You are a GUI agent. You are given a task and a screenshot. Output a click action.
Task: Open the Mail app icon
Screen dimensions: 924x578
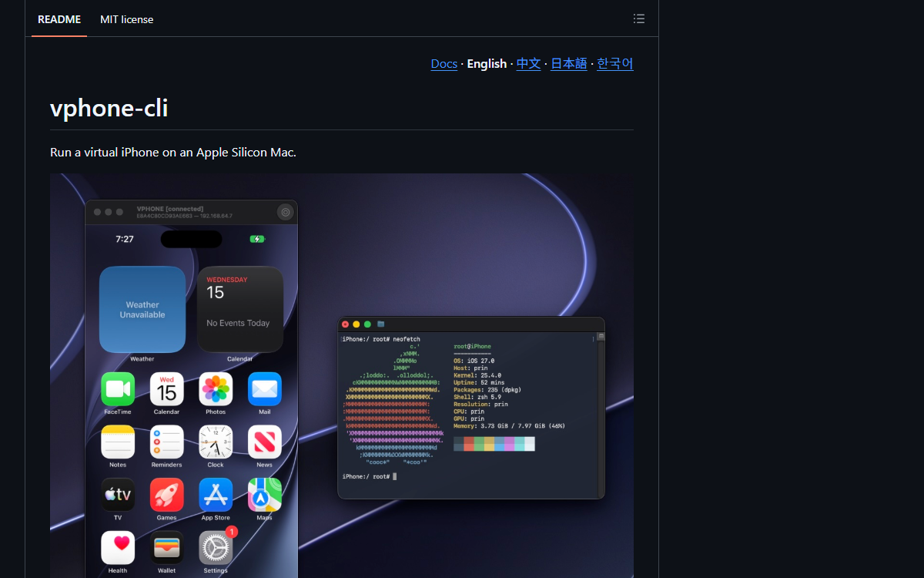point(265,389)
